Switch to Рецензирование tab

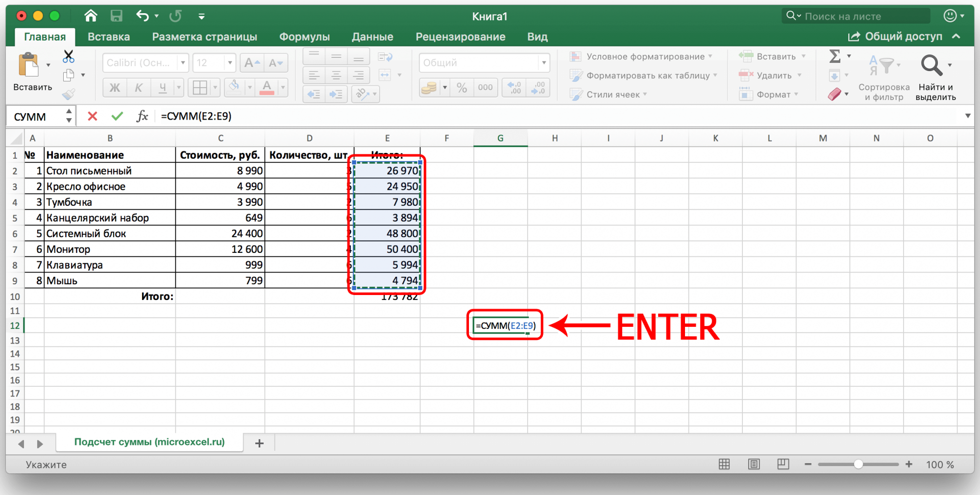pyautogui.click(x=461, y=37)
